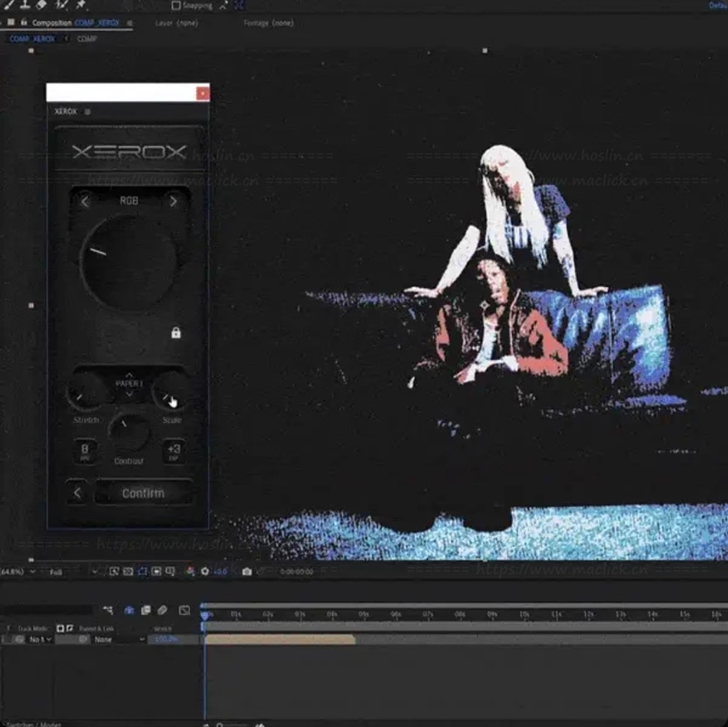Viewport: 728px width, 727px height.
Task: Click the Confirm button
Action: coord(143,492)
